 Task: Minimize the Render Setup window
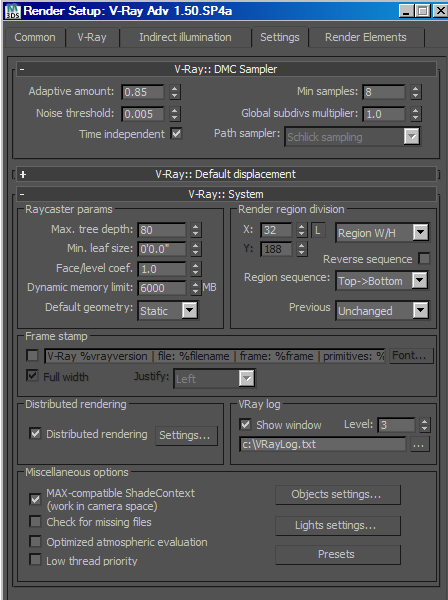tap(406, 11)
